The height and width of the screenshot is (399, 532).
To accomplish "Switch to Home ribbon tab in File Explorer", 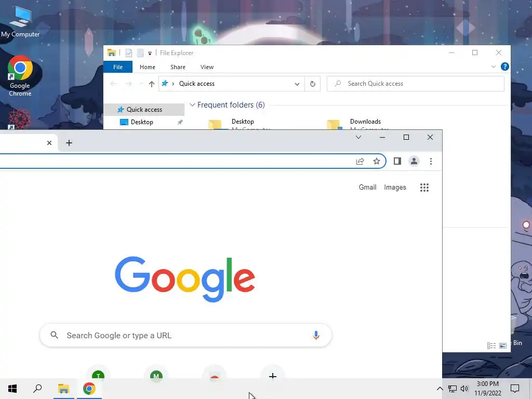I will pos(147,67).
